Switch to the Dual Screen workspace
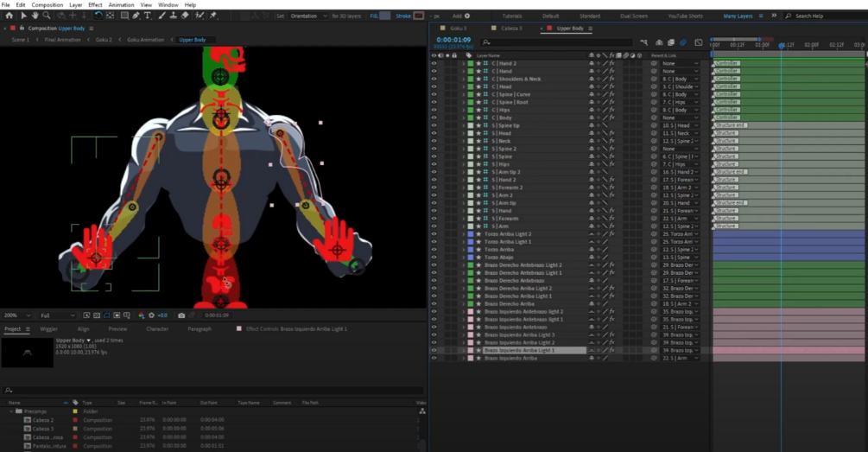 tap(634, 16)
